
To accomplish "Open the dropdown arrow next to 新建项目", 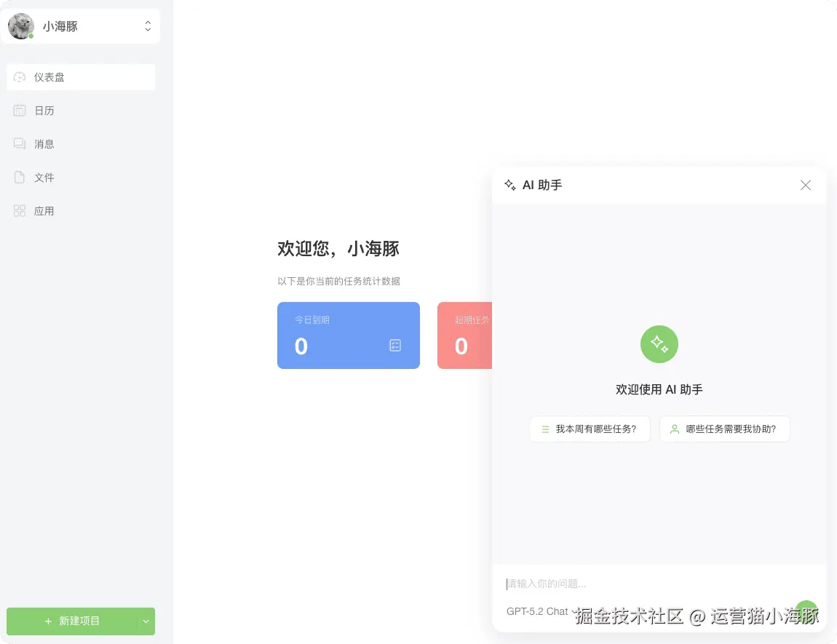I will coord(146,621).
